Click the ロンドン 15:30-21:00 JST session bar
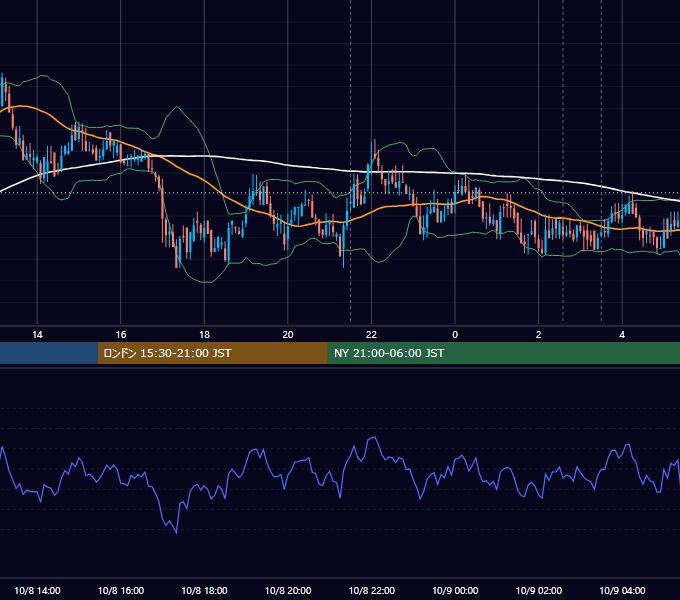 tap(212, 353)
